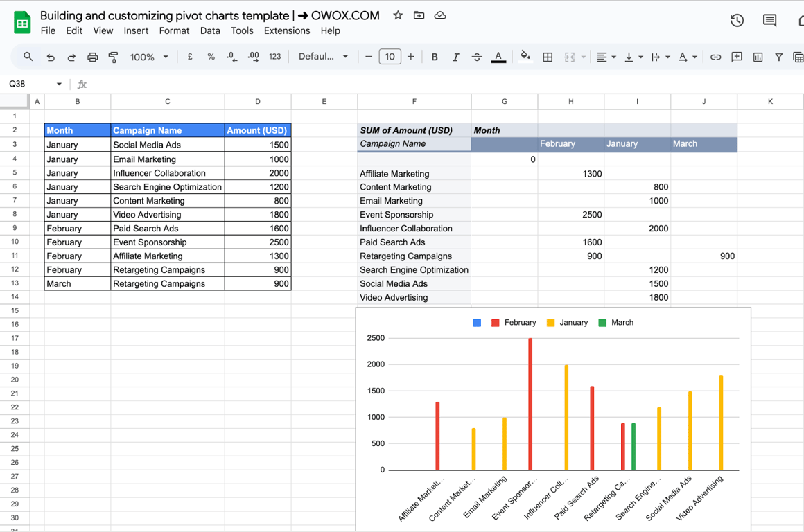Insert a comment from toolbar
The height and width of the screenshot is (532, 804).
pyautogui.click(x=737, y=57)
